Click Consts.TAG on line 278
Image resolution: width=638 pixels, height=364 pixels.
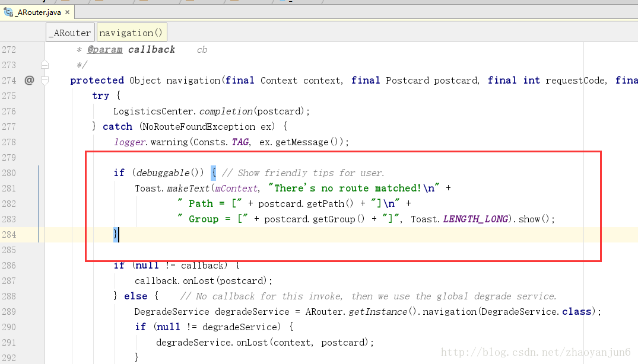[221, 142]
